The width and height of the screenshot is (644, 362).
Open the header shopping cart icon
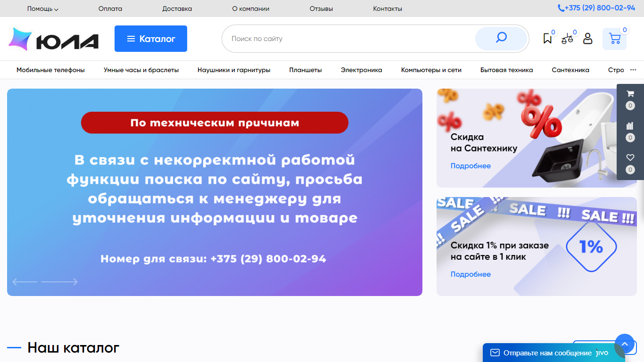pyautogui.click(x=614, y=39)
